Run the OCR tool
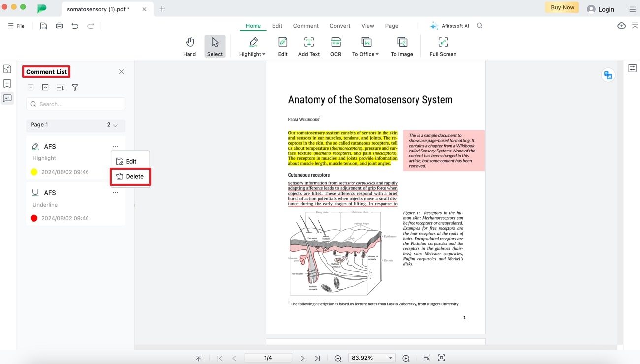 coord(336,47)
